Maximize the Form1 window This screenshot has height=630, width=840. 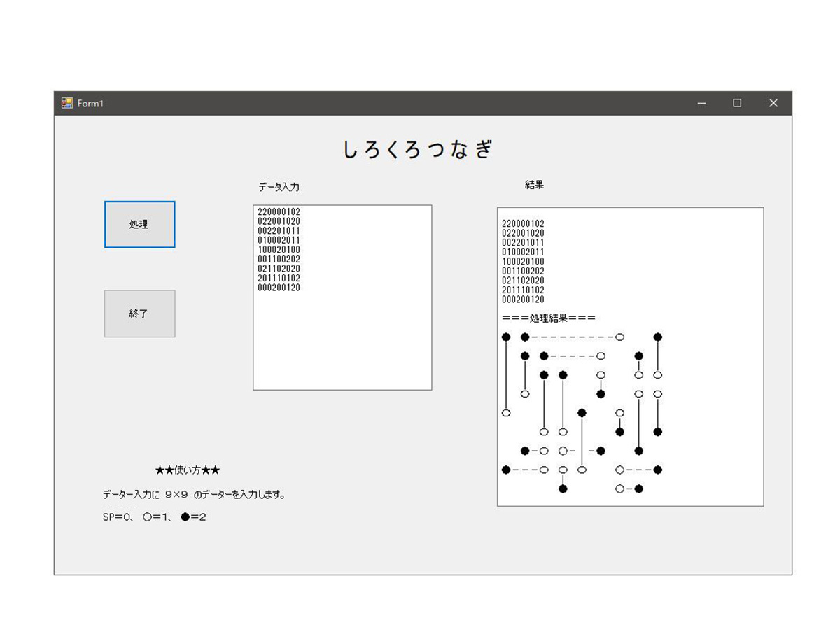[737, 103]
